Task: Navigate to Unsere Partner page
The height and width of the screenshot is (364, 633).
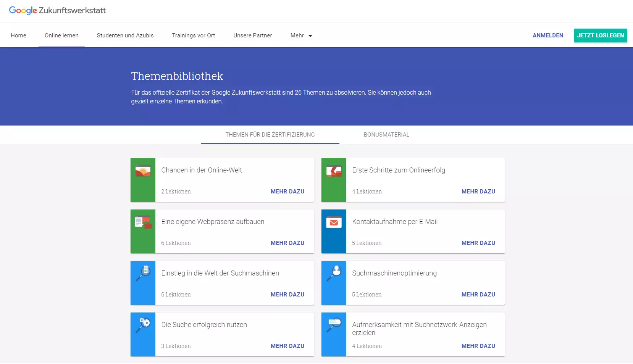Action: (x=253, y=35)
